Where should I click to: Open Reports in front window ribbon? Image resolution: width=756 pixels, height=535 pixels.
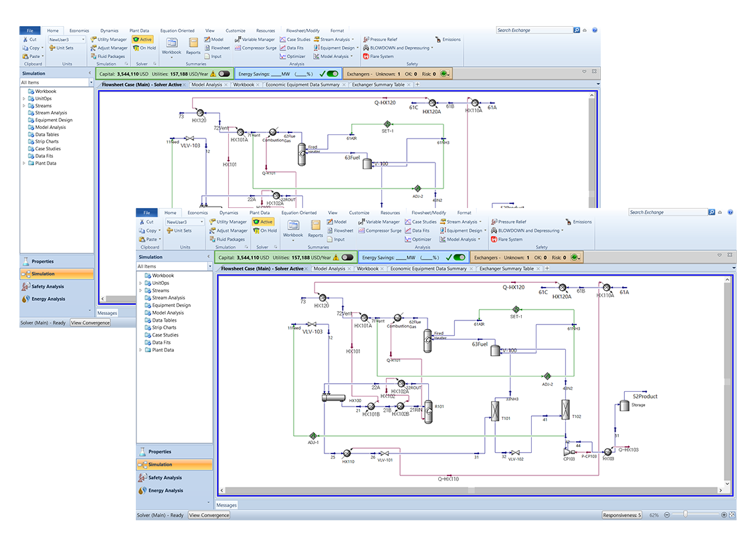coord(315,229)
